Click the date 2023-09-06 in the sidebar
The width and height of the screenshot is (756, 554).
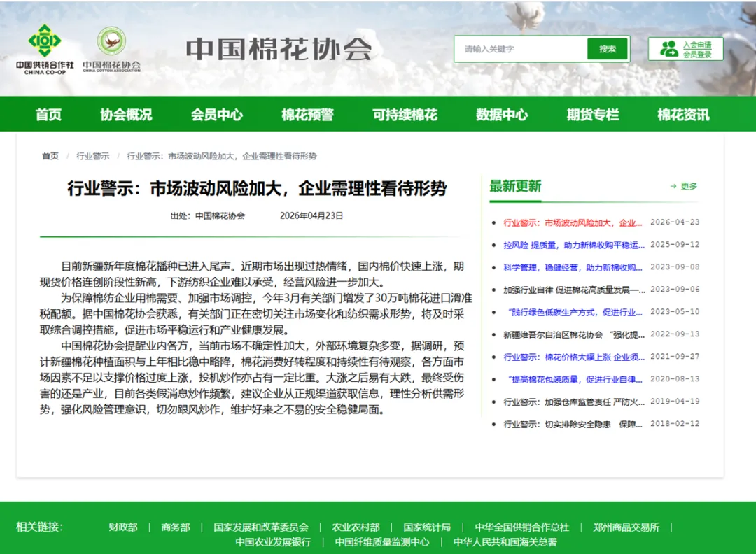click(x=675, y=289)
